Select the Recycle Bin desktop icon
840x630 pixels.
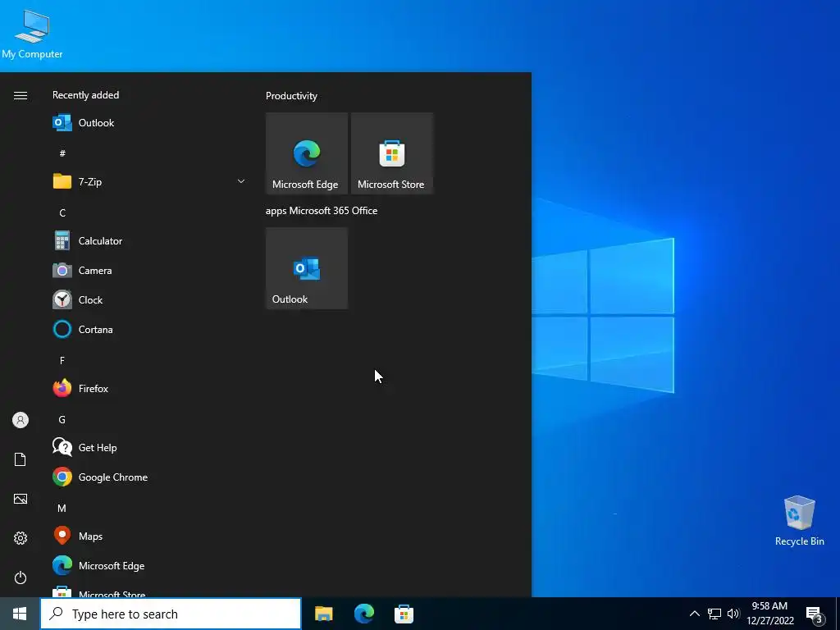pos(799,521)
